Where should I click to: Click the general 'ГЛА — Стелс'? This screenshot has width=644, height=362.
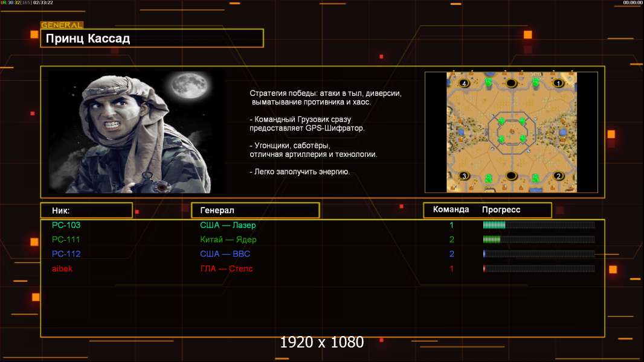coord(227,268)
